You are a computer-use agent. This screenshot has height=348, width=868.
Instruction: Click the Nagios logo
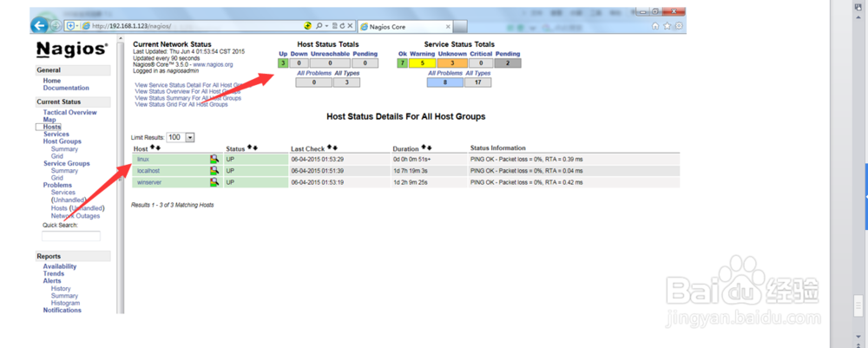[x=72, y=49]
